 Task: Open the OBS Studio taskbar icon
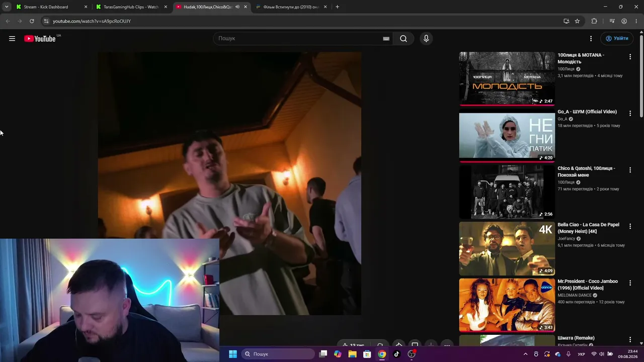point(412,354)
